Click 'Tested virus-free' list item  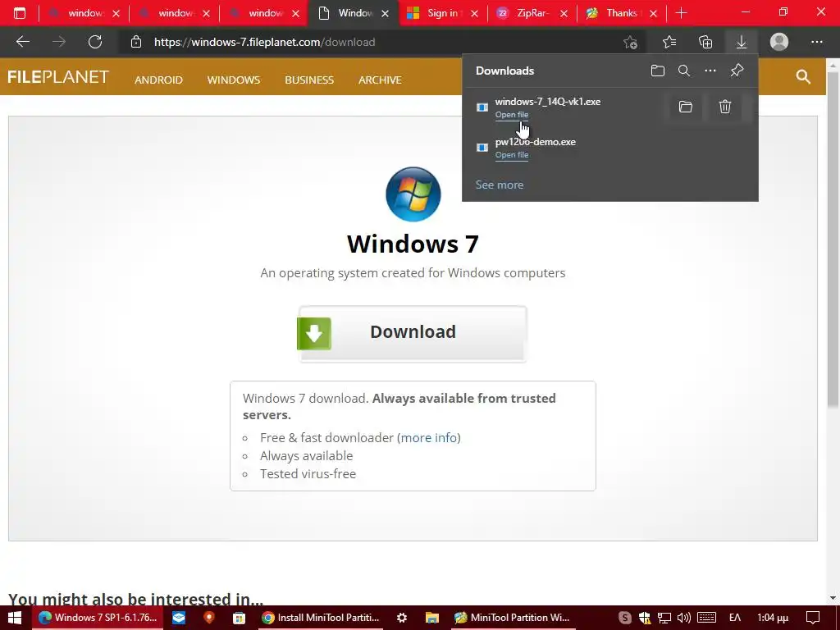click(308, 473)
